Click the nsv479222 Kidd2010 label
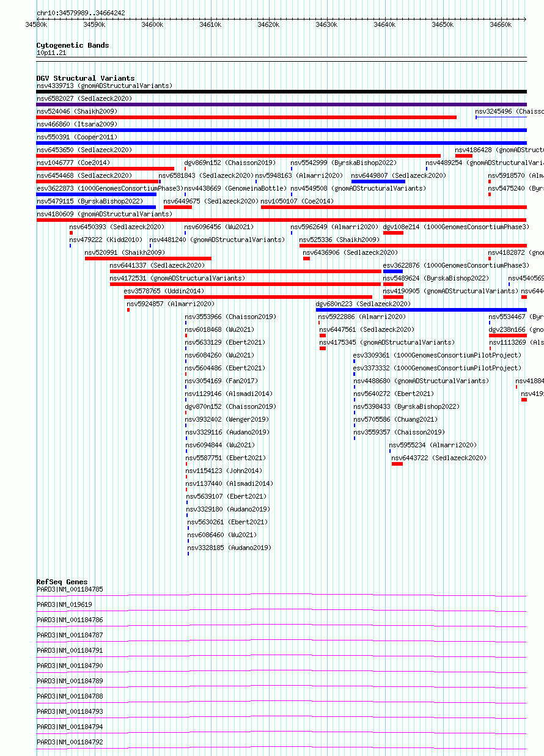The height and width of the screenshot is (756, 544). (106, 240)
